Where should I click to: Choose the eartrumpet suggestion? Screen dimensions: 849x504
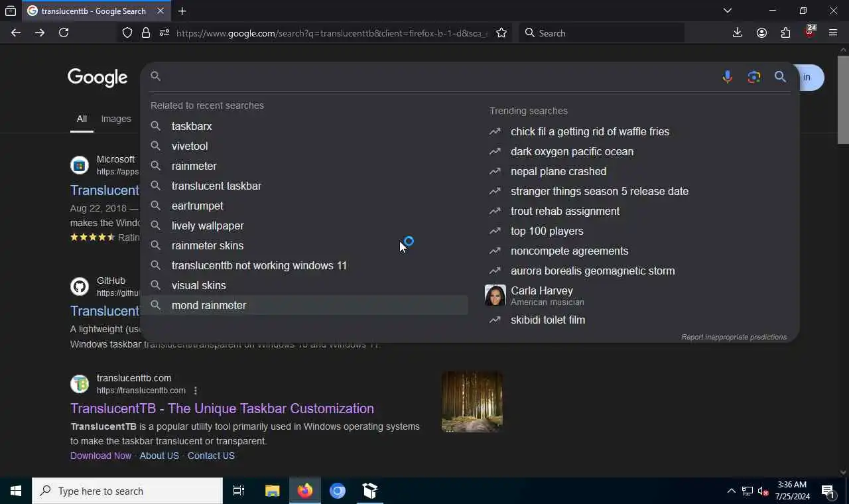(304, 206)
